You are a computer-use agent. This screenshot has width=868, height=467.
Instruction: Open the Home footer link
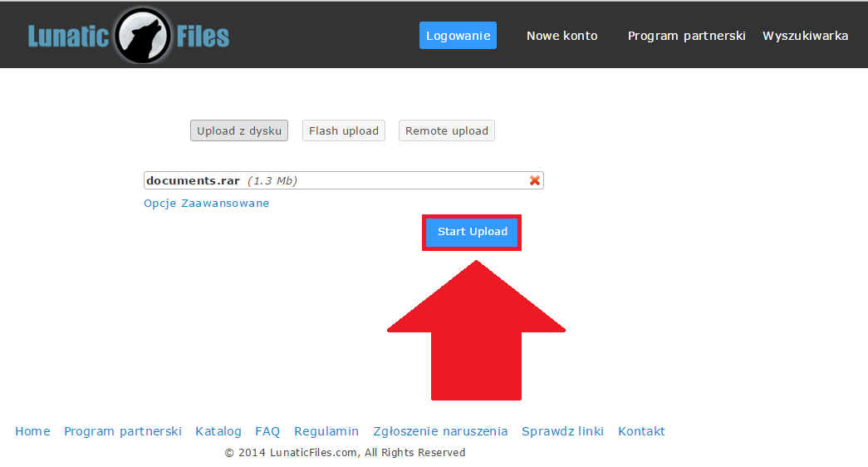32,431
